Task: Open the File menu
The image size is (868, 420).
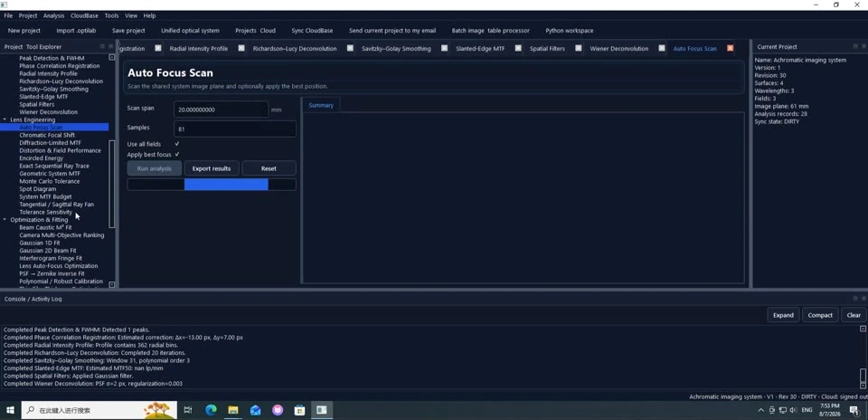Action: click(x=8, y=15)
